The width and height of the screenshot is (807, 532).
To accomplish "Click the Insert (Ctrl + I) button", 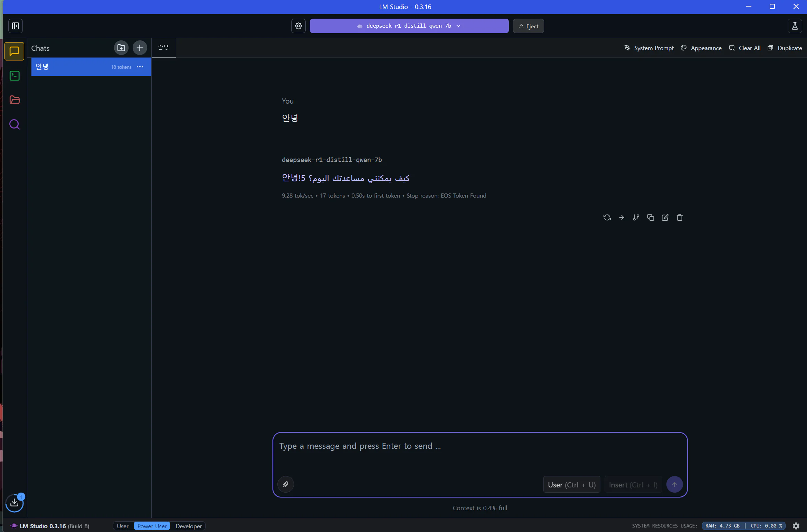I will pos(633,485).
